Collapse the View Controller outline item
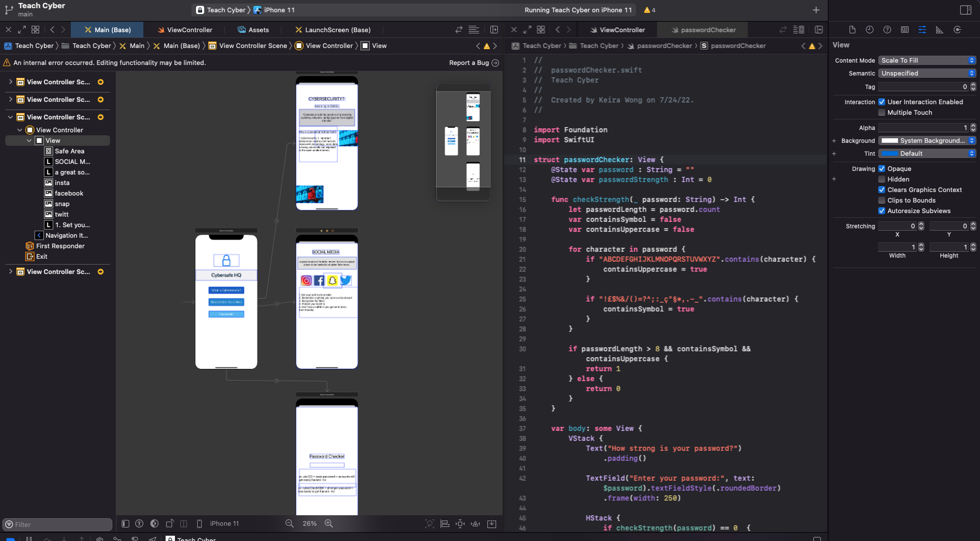The image size is (980, 541). (x=20, y=130)
